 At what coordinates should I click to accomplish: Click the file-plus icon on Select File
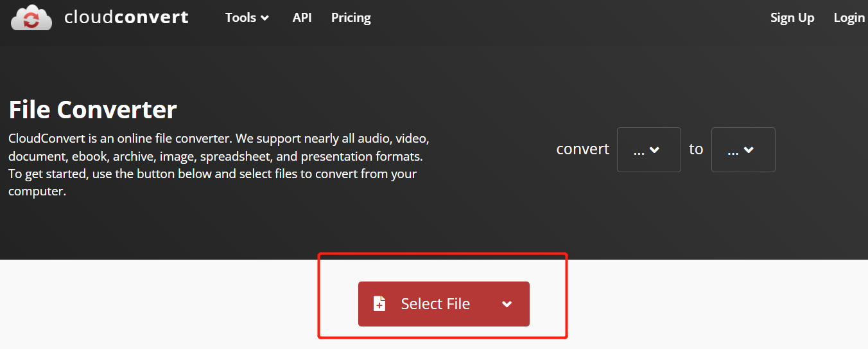[x=379, y=304]
